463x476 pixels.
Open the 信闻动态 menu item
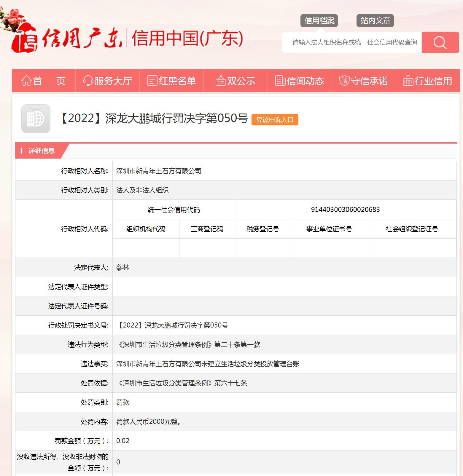click(300, 81)
